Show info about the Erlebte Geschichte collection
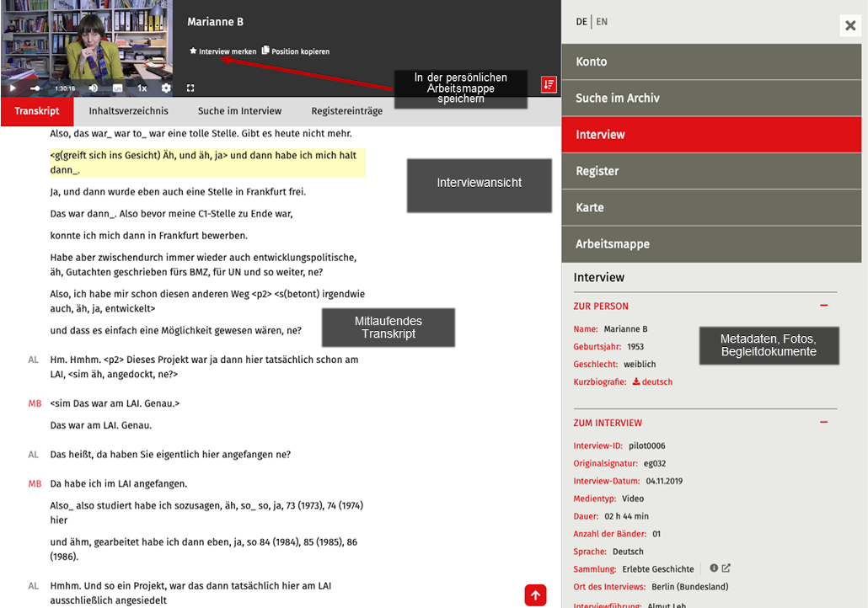This screenshot has height=608, width=868. pos(714,568)
